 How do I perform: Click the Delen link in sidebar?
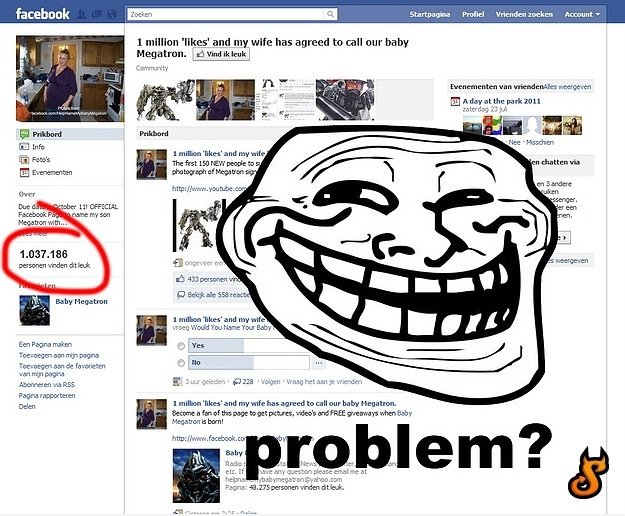(27, 406)
